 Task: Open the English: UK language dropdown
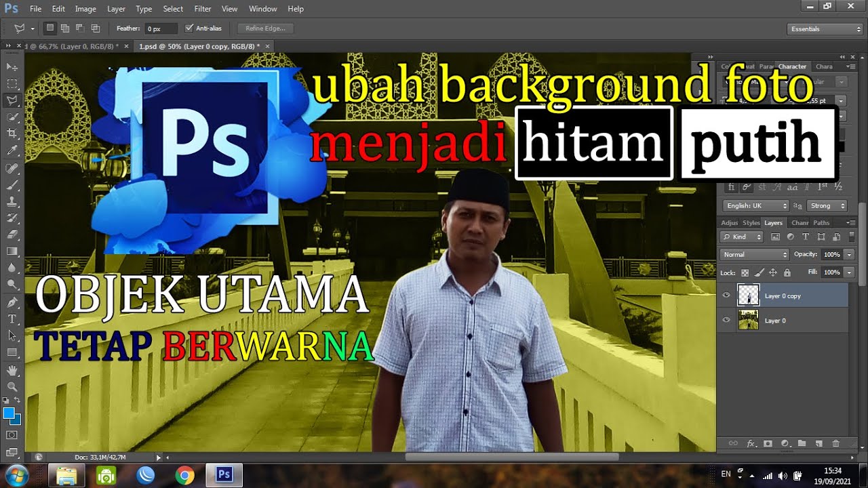click(x=757, y=206)
